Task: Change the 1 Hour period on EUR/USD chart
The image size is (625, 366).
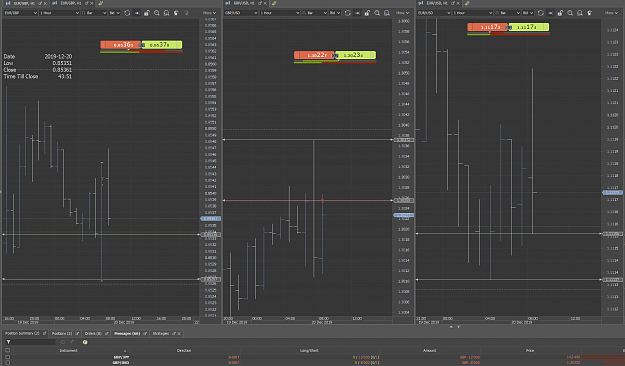Action: click(473, 13)
